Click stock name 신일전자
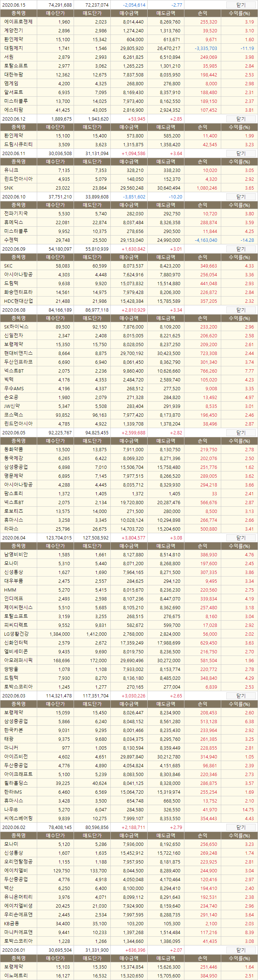 (13, 335)
